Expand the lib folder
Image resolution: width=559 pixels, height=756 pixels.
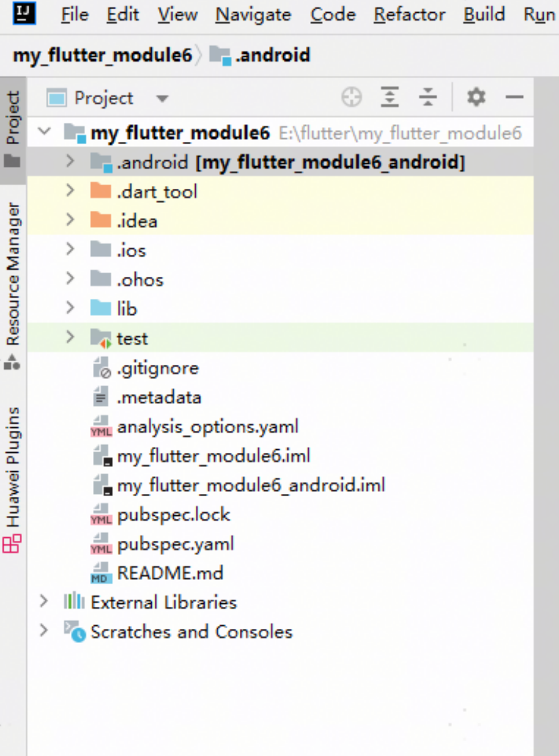pos(70,308)
